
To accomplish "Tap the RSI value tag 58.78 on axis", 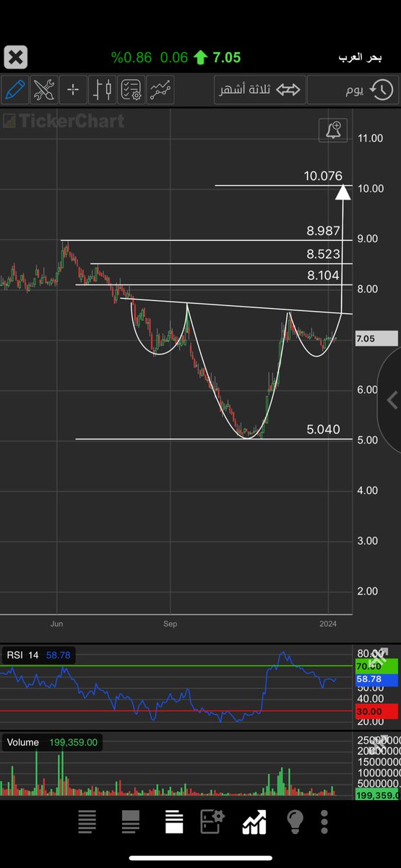I will [376, 680].
